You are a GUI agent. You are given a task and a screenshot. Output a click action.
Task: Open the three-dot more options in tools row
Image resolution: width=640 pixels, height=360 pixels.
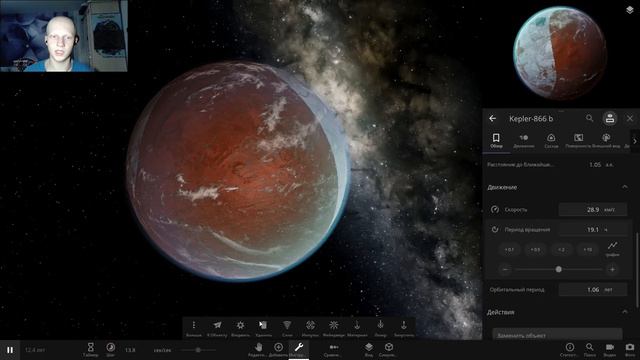click(x=194, y=328)
